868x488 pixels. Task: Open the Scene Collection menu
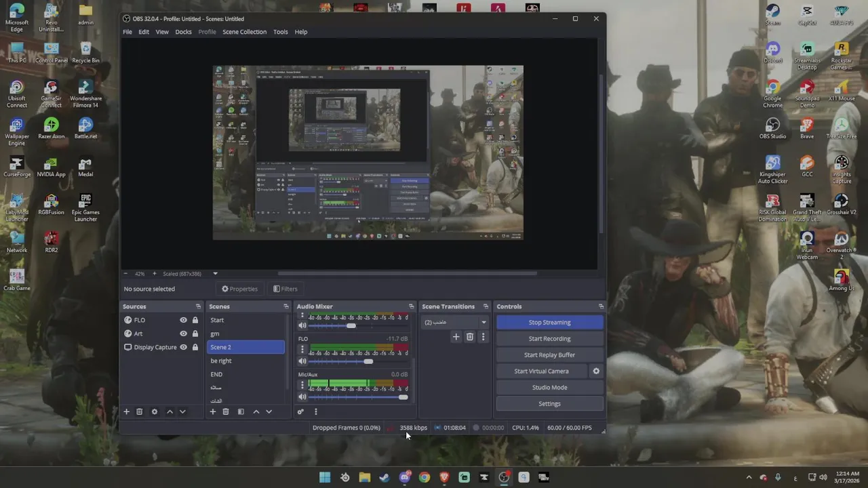tap(244, 32)
